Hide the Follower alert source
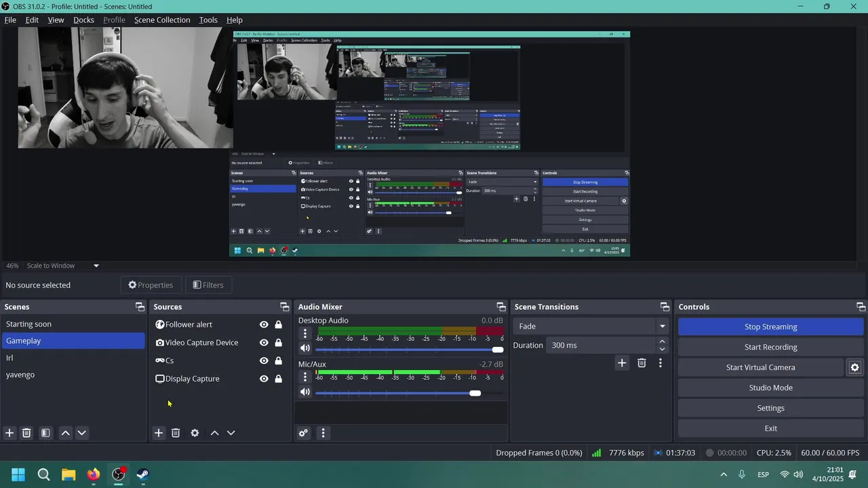The image size is (868, 488). 264,325
